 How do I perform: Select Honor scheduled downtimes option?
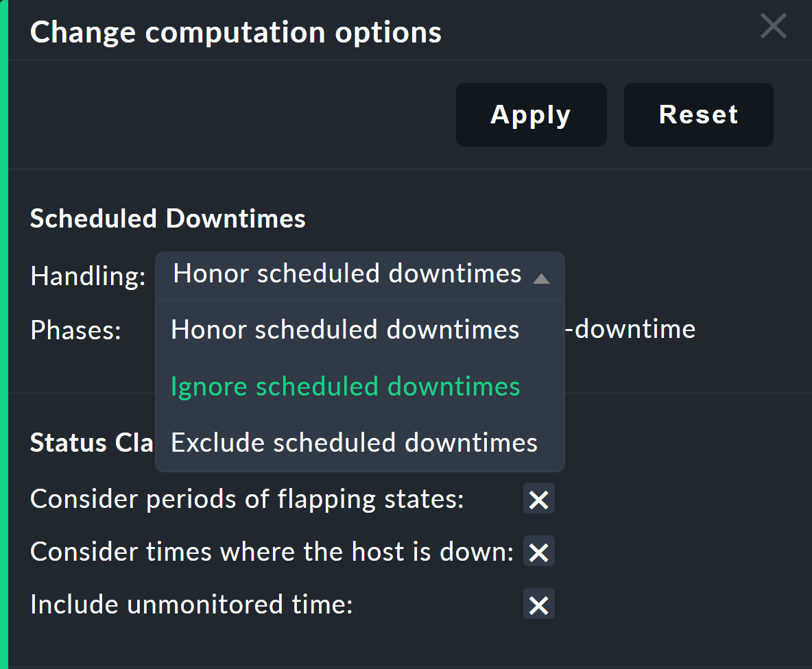click(x=345, y=329)
